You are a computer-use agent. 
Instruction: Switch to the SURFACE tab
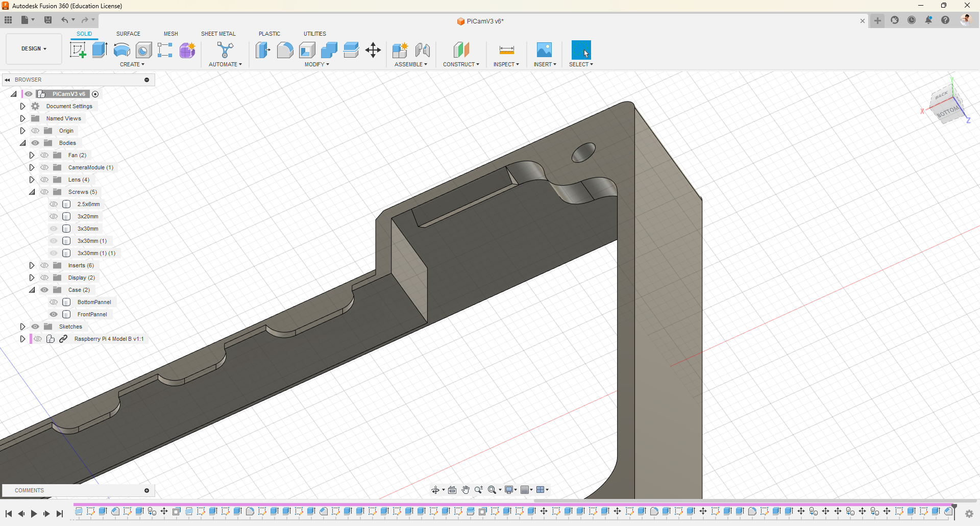[x=128, y=34]
